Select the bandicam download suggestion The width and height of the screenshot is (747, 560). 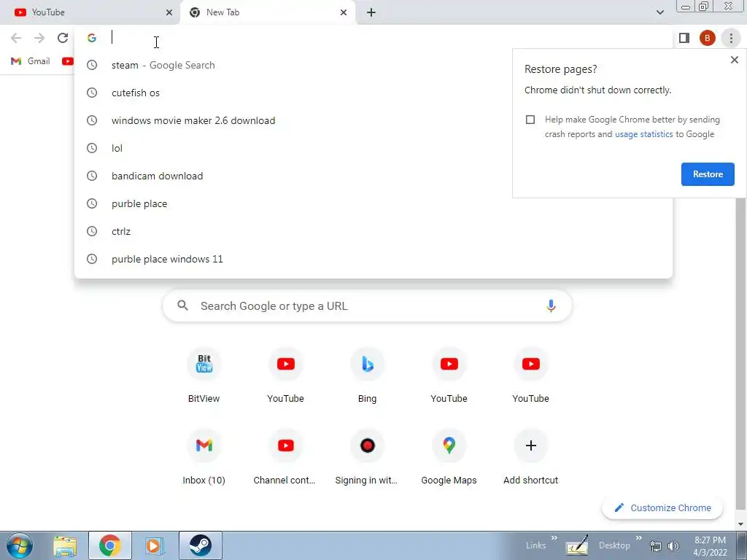(x=373, y=176)
